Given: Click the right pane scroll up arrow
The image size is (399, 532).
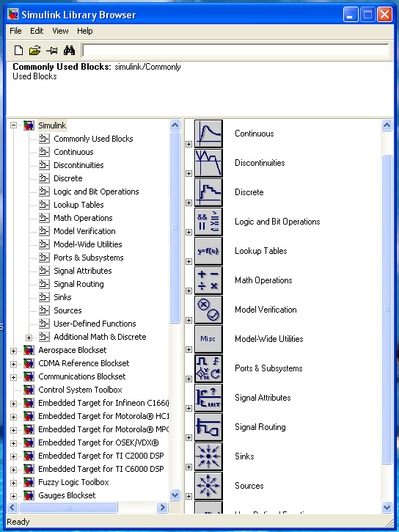Looking at the screenshot, I should coord(387,125).
